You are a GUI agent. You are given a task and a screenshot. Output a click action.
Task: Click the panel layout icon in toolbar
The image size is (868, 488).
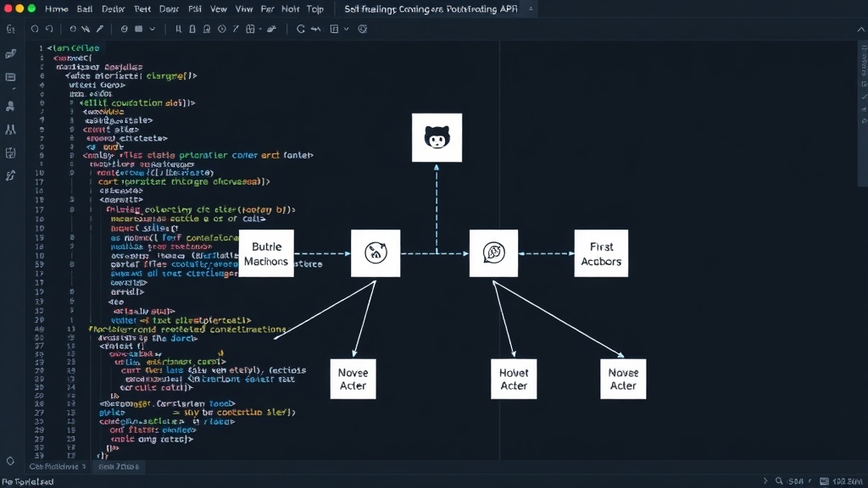tap(334, 29)
